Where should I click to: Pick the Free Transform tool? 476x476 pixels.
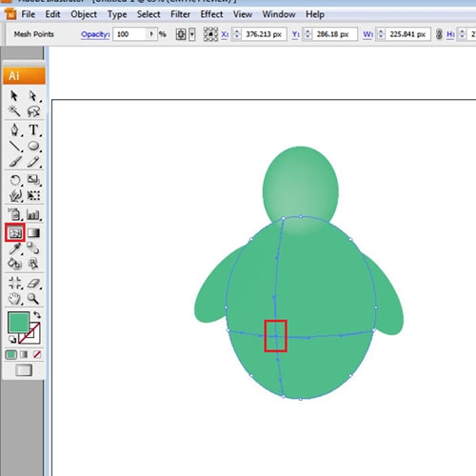(x=33, y=195)
